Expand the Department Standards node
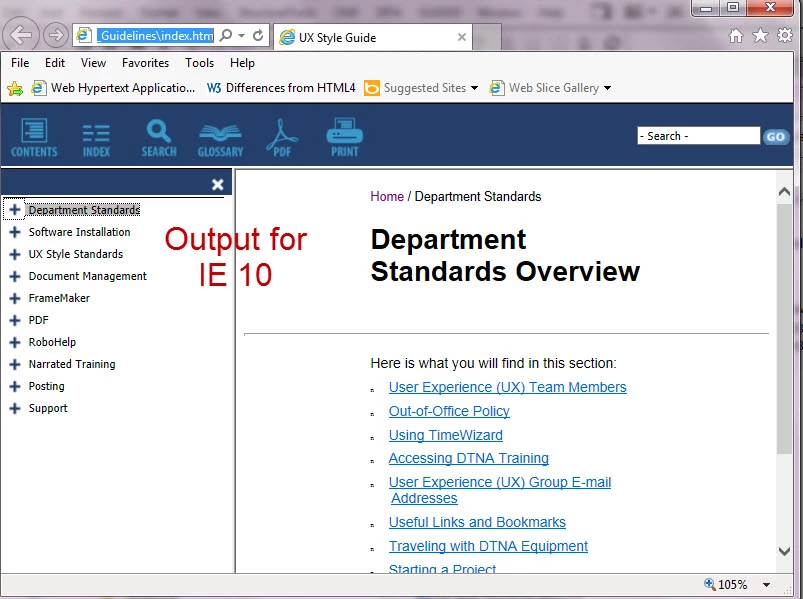The image size is (803, 599). [14, 209]
